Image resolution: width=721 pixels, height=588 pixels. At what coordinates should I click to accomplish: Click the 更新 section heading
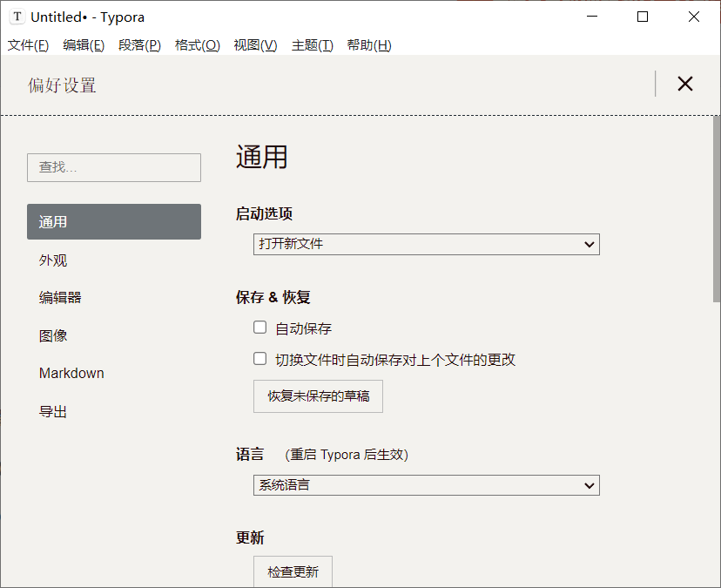[x=250, y=537]
